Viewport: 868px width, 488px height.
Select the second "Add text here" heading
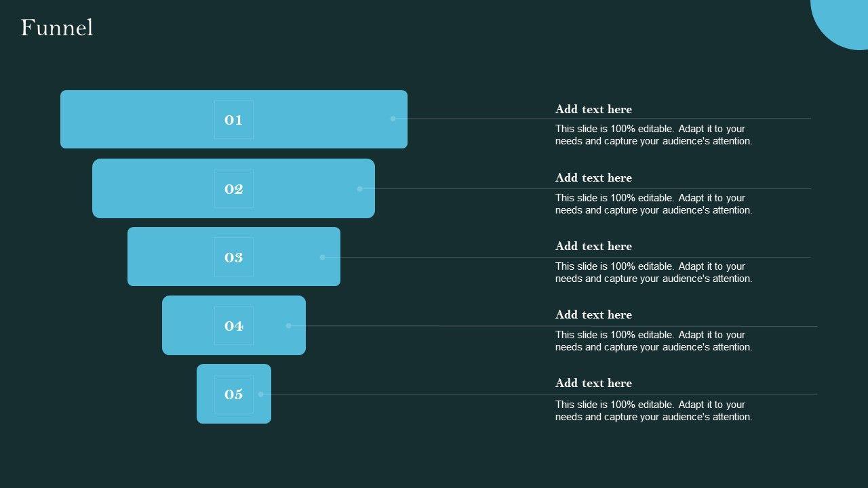(x=593, y=178)
